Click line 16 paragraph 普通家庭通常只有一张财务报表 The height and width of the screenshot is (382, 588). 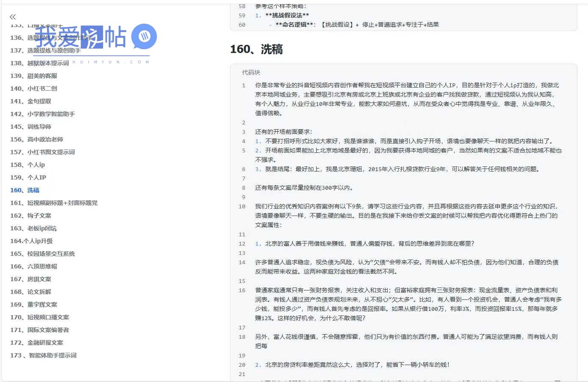408,304
